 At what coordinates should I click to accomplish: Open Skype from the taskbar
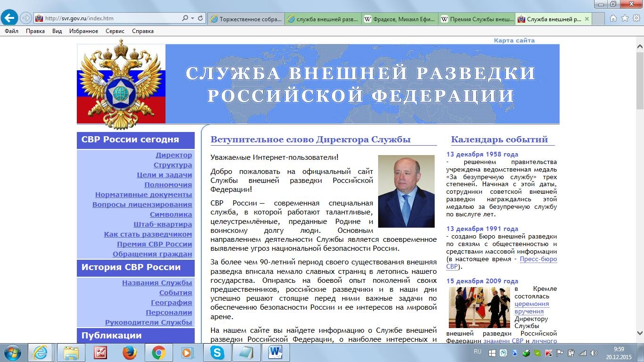[217, 353]
